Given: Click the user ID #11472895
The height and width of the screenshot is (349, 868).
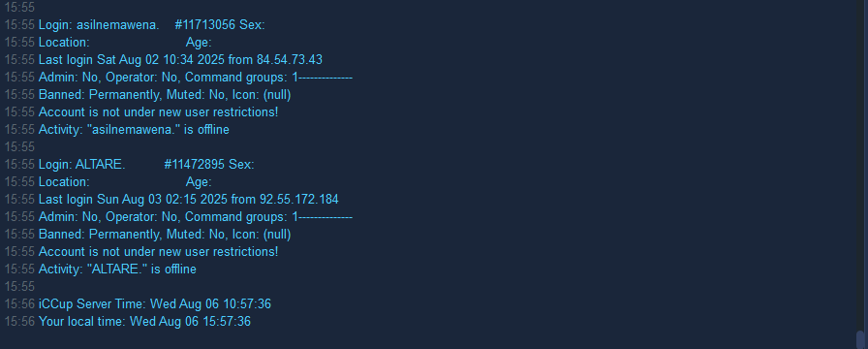Looking at the screenshot, I should (x=195, y=165).
